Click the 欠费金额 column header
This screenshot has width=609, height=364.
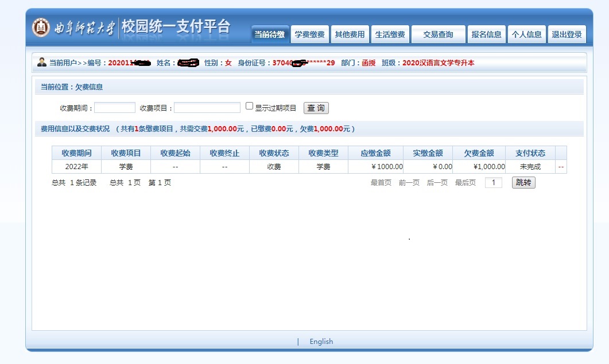pyautogui.click(x=479, y=153)
